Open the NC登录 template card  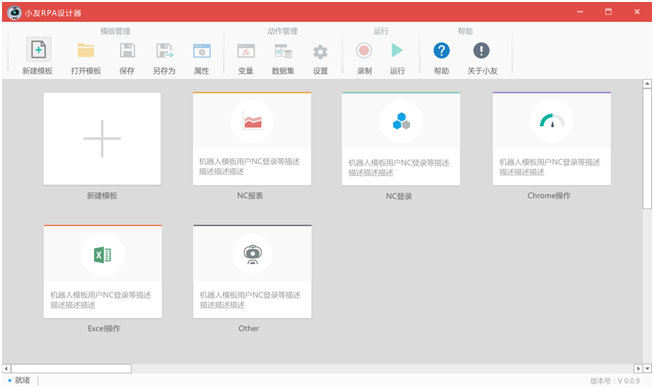(x=401, y=139)
